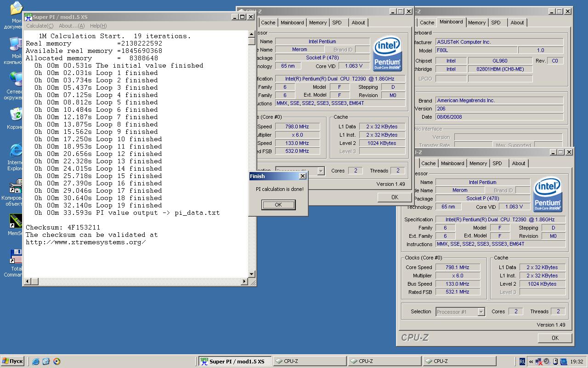Click the 'Checksum: 4F153211' line
This screenshot has width=588, height=368.
[x=63, y=227]
